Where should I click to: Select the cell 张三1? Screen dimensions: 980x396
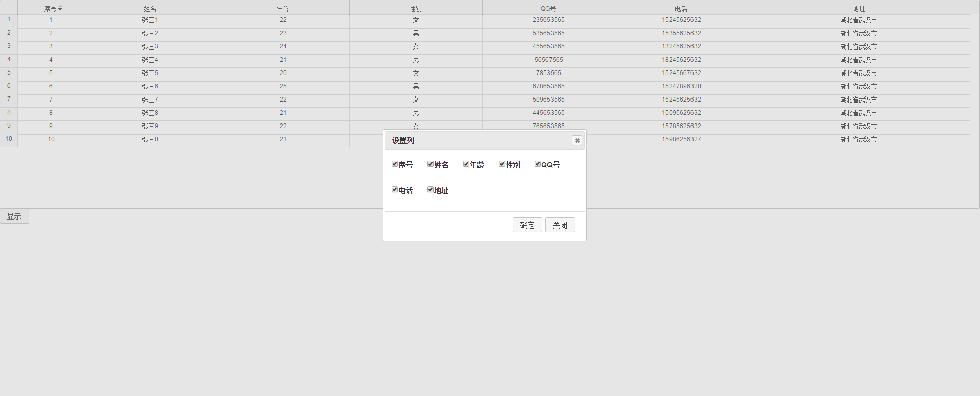[150, 20]
